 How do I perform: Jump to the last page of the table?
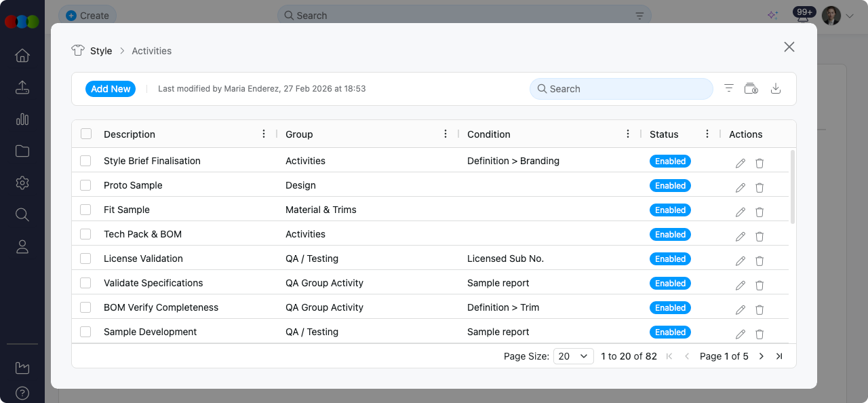pos(779,356)
